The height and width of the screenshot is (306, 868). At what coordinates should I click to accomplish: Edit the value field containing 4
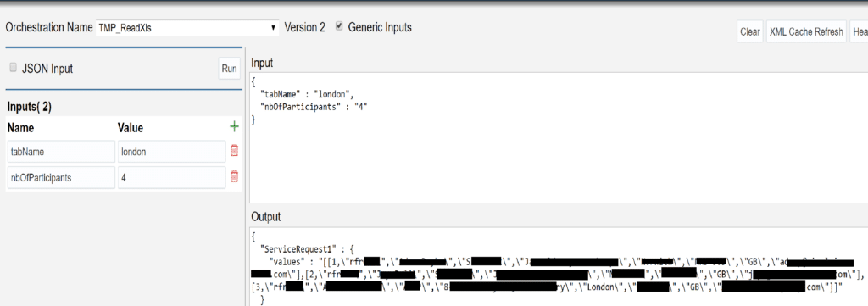point(171,178)
